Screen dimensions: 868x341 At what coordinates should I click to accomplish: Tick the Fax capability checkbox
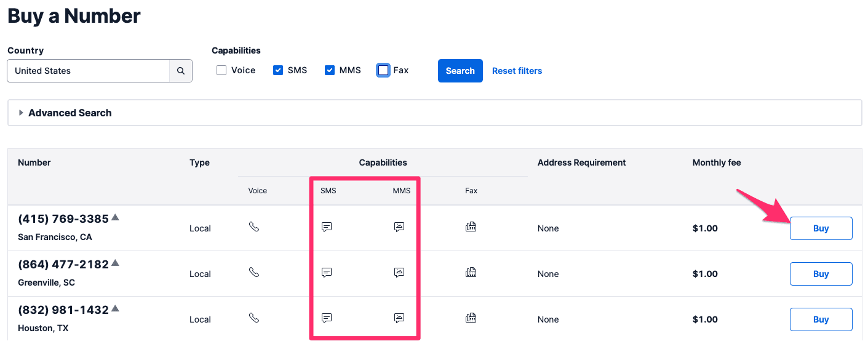pos(383,70)
